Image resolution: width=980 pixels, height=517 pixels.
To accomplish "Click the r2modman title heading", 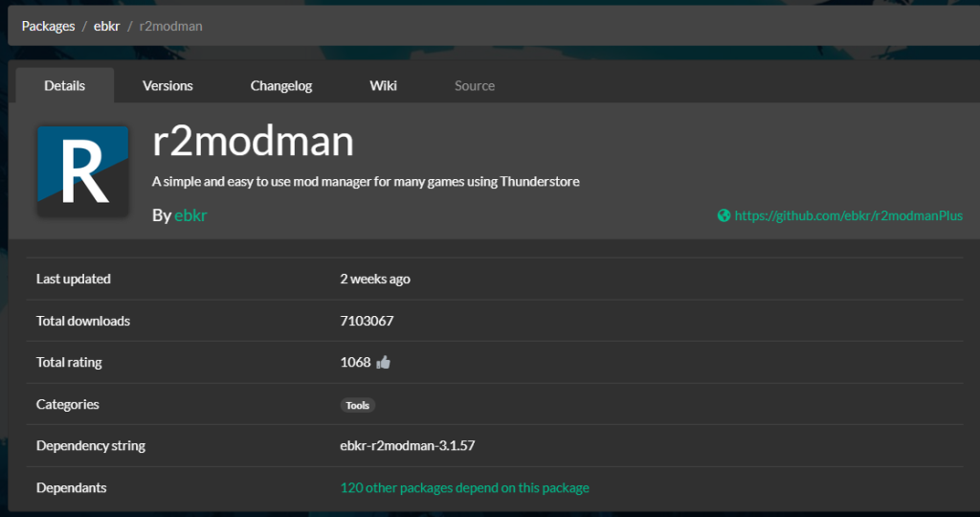I will coord(253,141).
